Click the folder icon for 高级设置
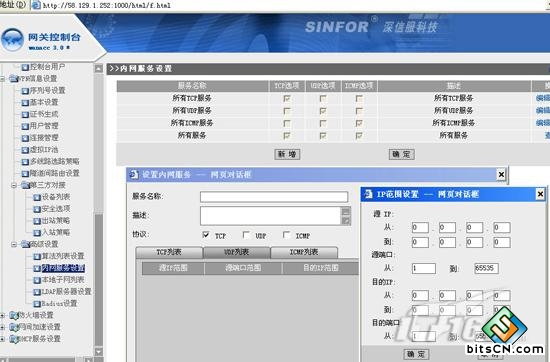 [x=26, y=244]
